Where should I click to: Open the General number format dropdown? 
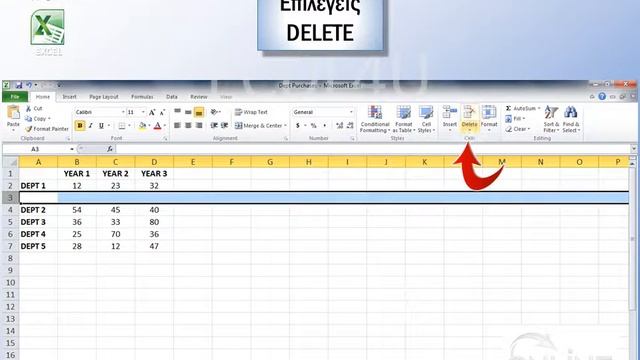click(x=351, y=112)
